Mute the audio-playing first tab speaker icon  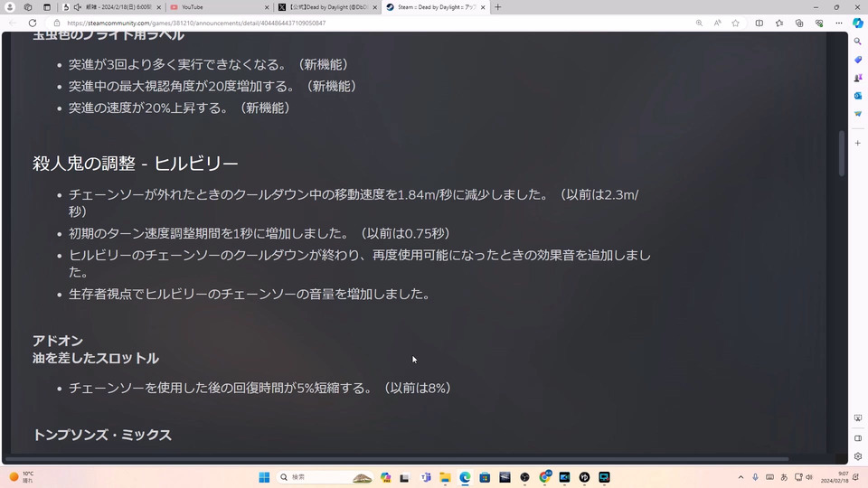pyautogui.click(x=77, y=7)
